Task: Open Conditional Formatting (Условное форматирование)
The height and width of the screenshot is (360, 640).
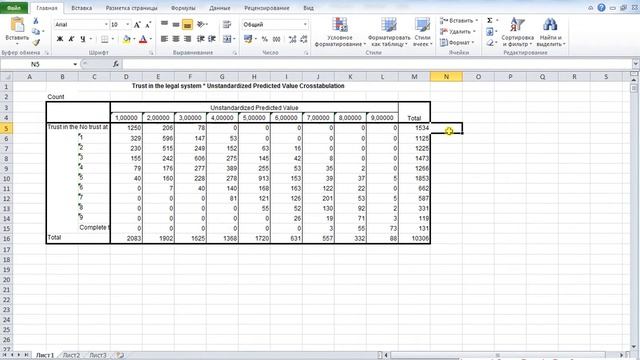Action: point(340,32)
